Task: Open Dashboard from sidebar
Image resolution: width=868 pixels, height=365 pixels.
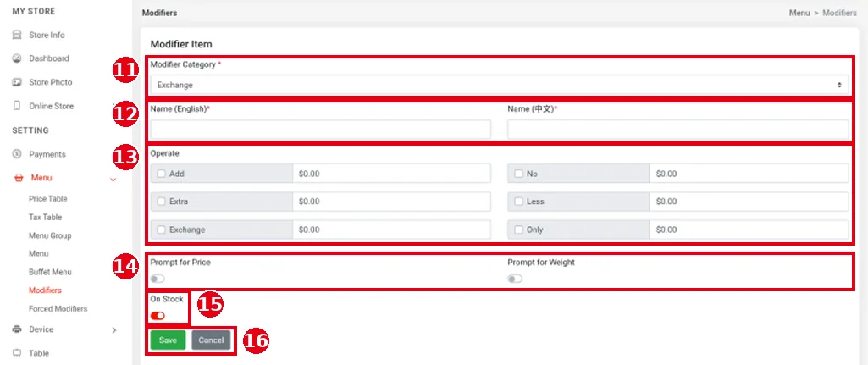Action: click(49, 58)
